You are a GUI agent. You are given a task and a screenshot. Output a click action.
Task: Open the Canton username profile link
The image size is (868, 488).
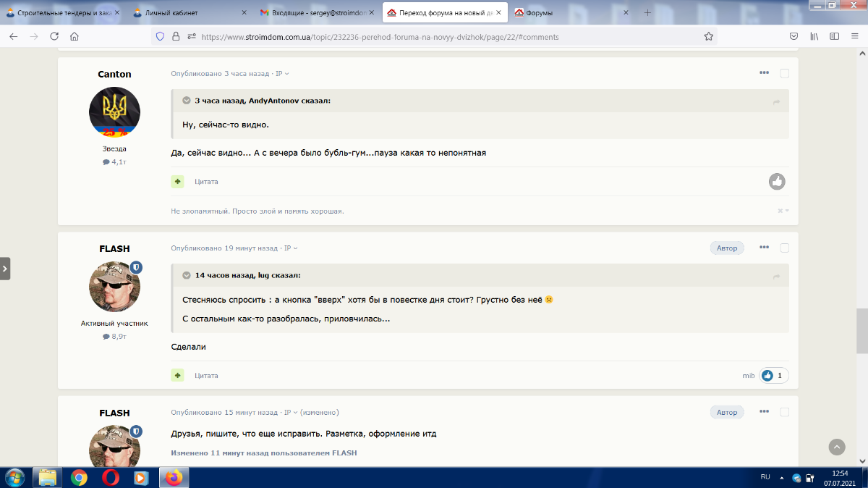(x=114, y=74)
